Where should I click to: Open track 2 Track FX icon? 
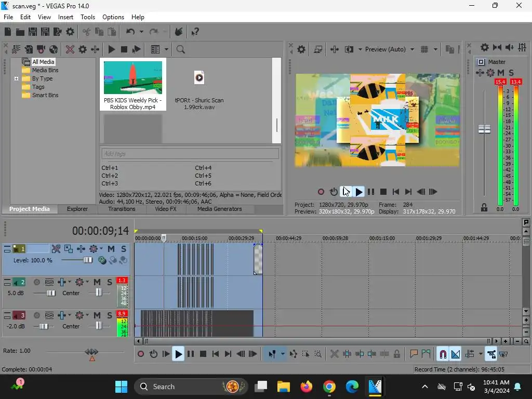[62, 282]
